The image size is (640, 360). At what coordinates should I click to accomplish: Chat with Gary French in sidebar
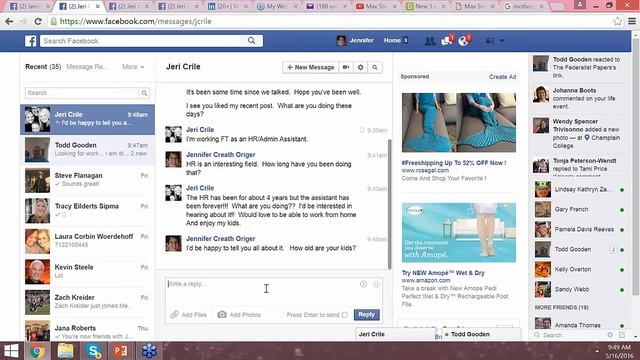[580, 209]
